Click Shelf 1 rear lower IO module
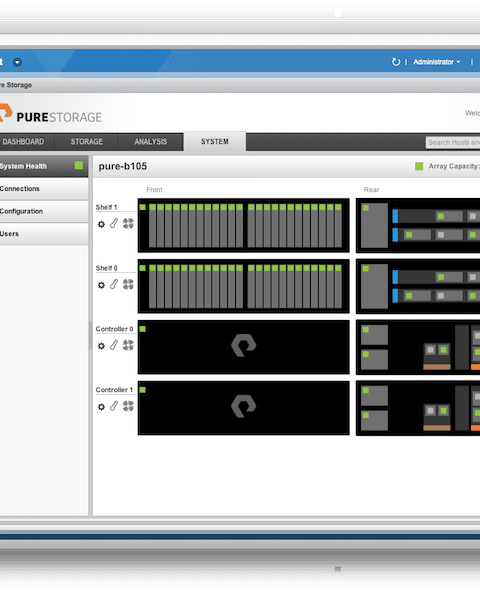The image size is (480, 593). [436, 234]
